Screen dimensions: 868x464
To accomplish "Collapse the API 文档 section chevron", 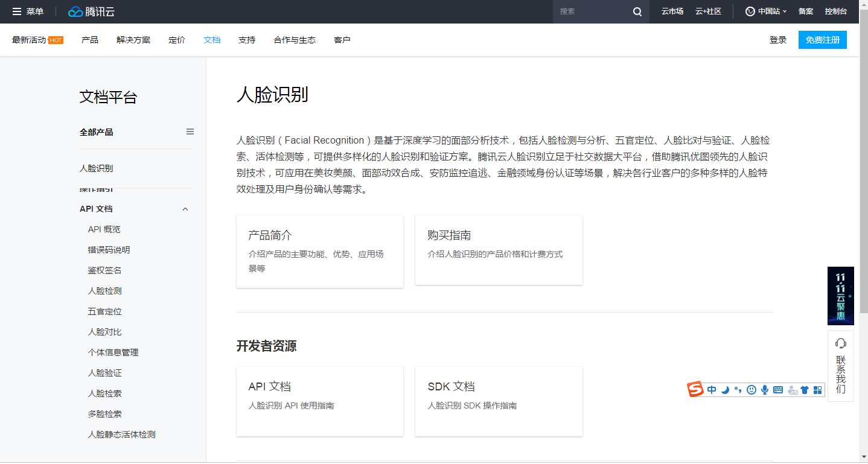I will 185,209.
